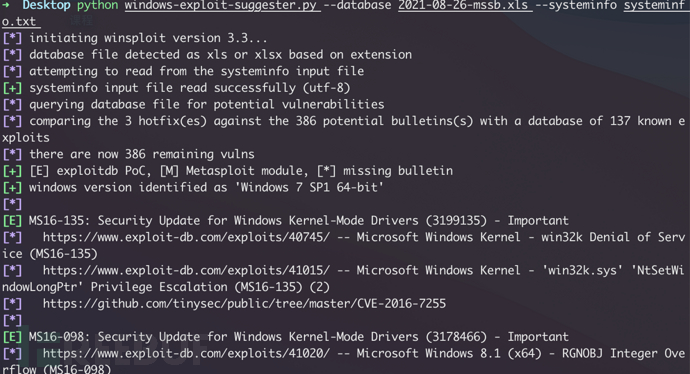Click the MS16-098 bulletin title
This screenshot has height=374, width=690.
coord(298,337)
